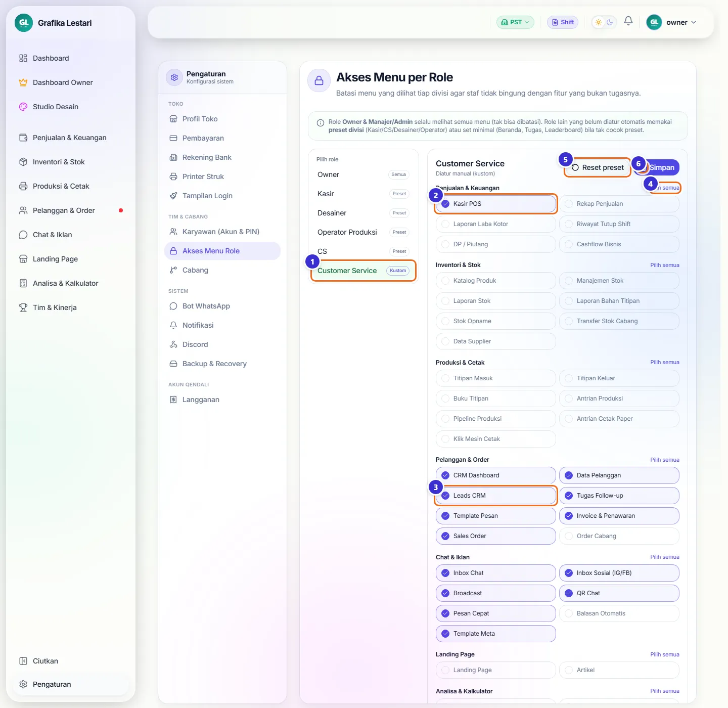This screenshot has height=708, width=728.
Task: Enable the Order Cabang checkbox
Action: pyautogui.click(x=569, y=536)
